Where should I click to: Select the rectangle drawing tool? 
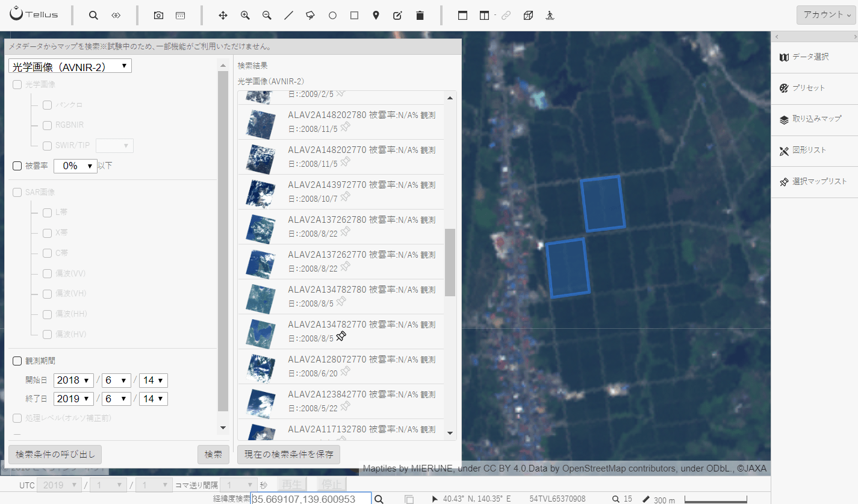pos(354,16)
